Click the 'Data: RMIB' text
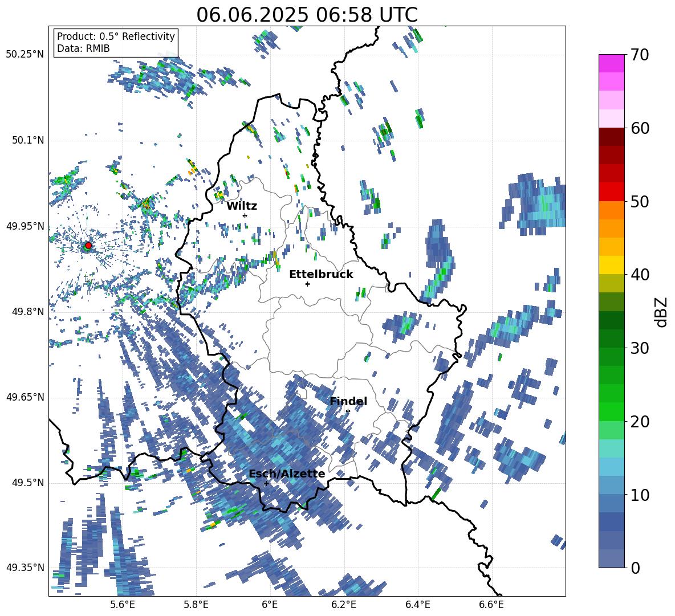The image size is (675, 616). click(x=83, y=48)
